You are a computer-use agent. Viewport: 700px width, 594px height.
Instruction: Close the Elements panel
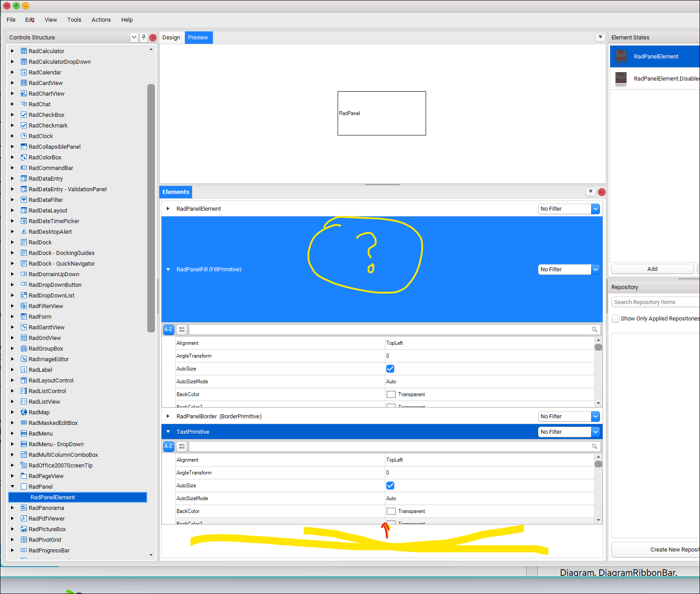point(602,192)
